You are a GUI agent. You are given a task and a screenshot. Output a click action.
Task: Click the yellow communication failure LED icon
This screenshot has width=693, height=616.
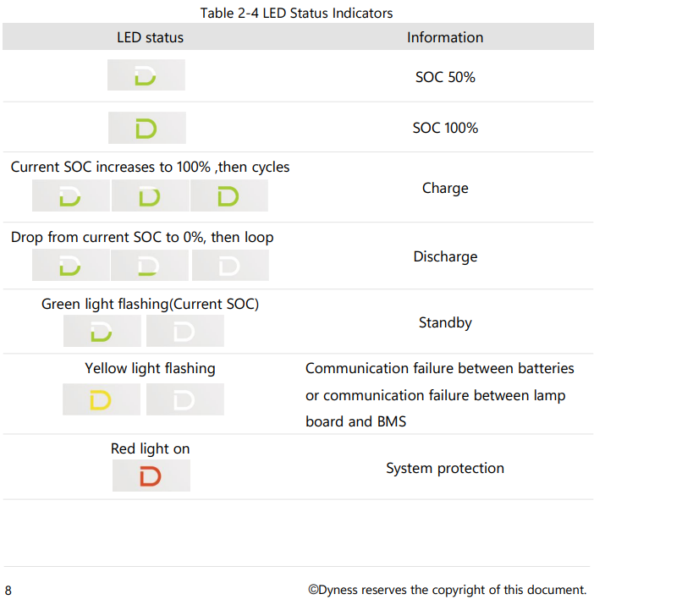[101, 399]
